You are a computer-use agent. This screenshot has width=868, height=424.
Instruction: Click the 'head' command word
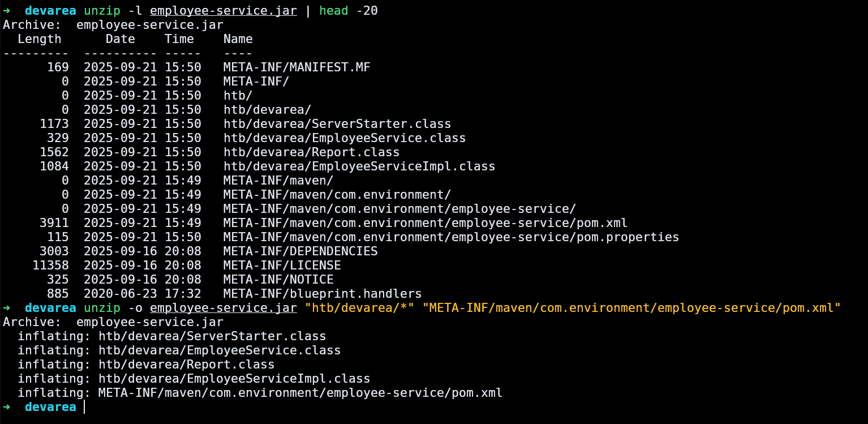click(334, 11)
